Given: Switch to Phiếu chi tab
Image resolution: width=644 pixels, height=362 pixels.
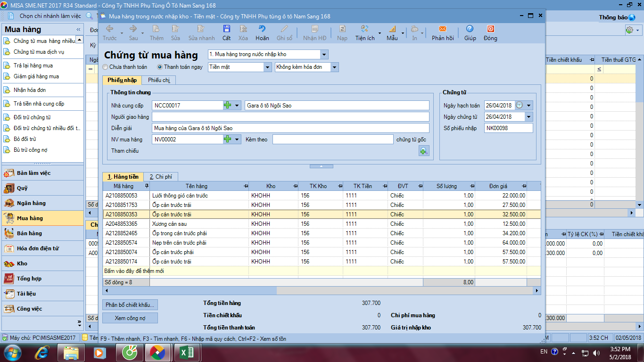Looking at the screenshot, I should (159, 80).
